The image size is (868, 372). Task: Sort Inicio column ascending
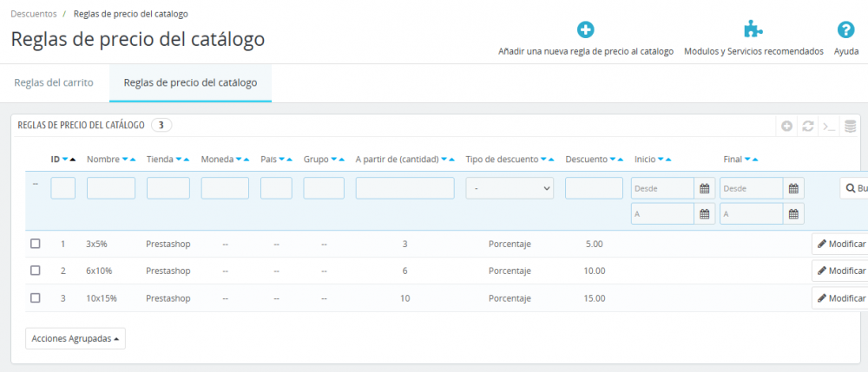(x=668, y=160)
